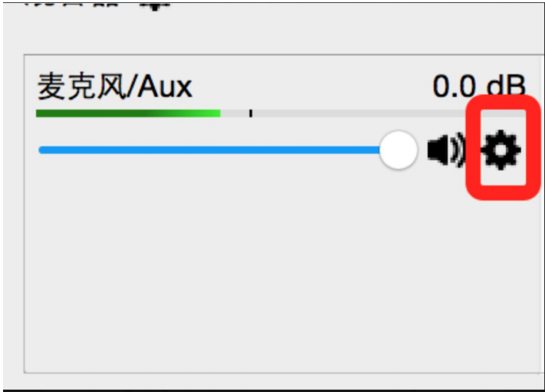
Task: Click the 0.0 dB volume readout
Action: click(479, 86)
